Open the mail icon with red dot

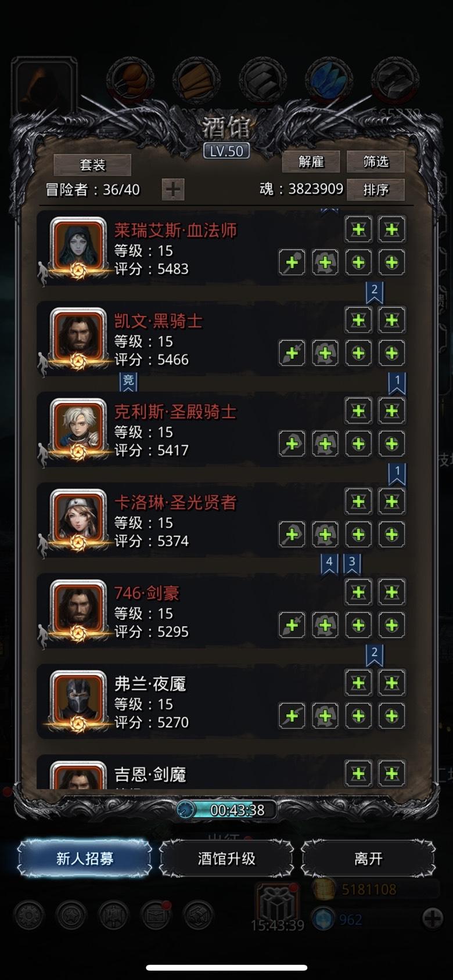(x=156, y=915)
